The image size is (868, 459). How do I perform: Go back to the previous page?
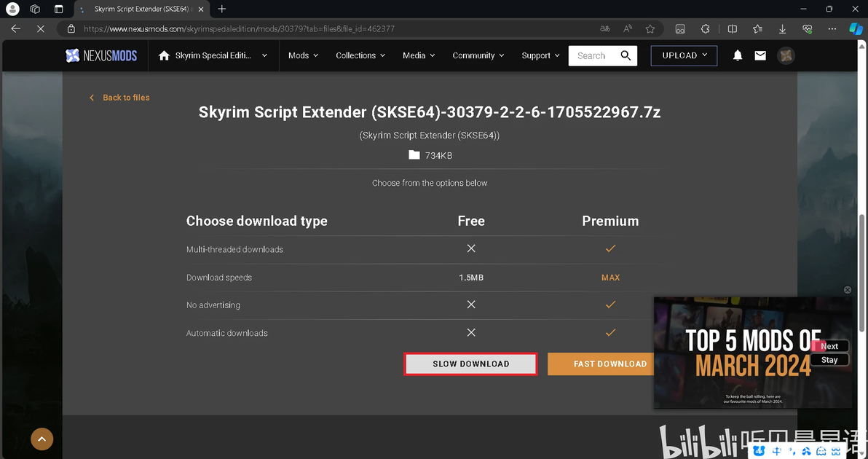15,29
